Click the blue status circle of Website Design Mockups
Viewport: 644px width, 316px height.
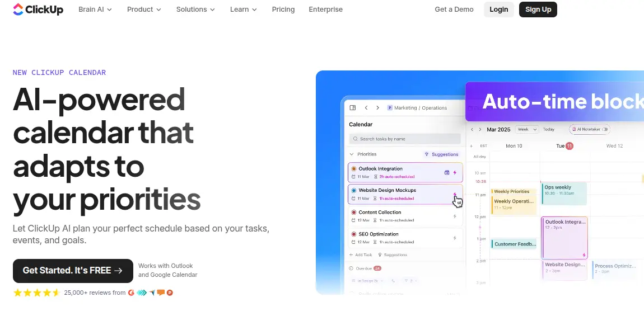[x=353, y=190]
